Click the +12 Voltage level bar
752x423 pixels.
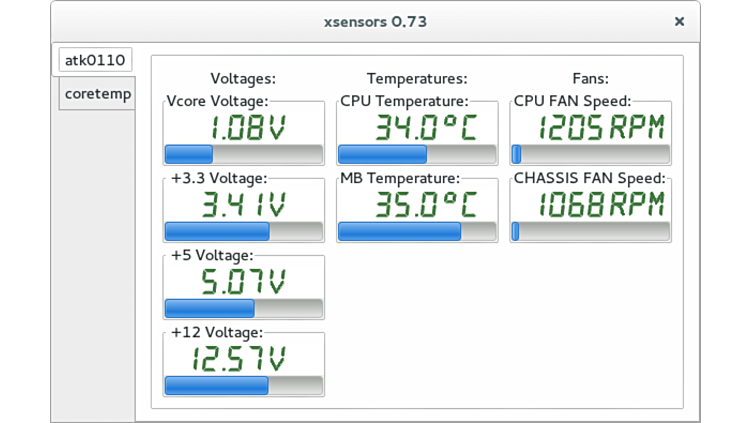pyautogui.click(x=243, y=385)
